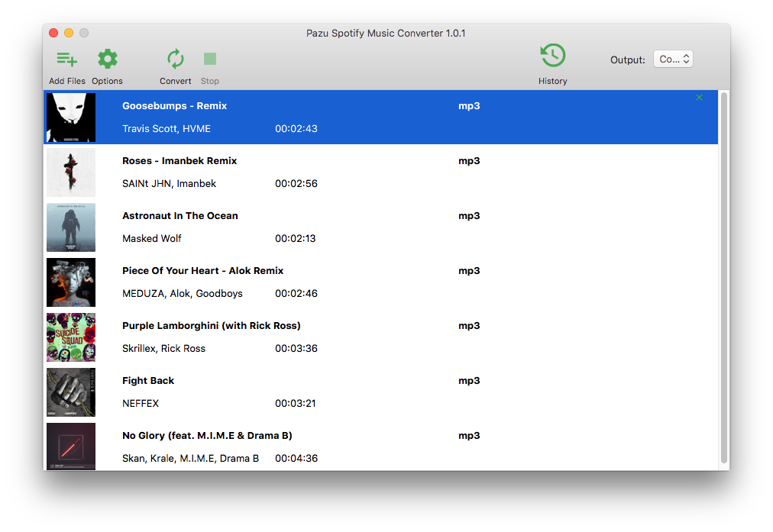Select the Fight Back track title
The height and width of the screenshot is (532, 773).
click(x=148, y=381)
